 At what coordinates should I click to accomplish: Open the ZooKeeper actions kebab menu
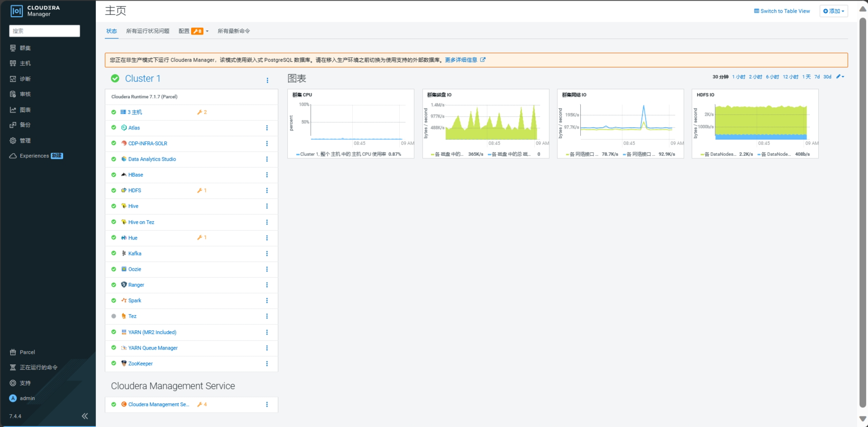click(x=267, y=363)
